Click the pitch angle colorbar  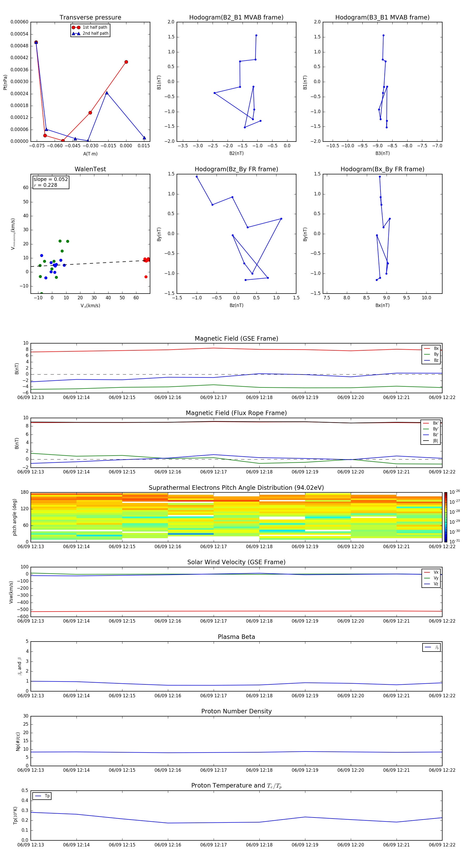445,517
